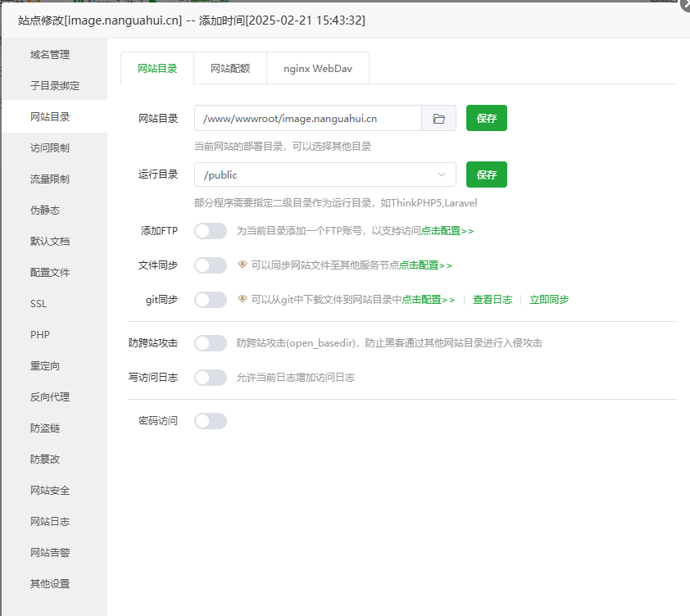Enable 防跨站攻击 open_basedir protection
The height and width of the screenshot is (616, 690).
point(211,343)
